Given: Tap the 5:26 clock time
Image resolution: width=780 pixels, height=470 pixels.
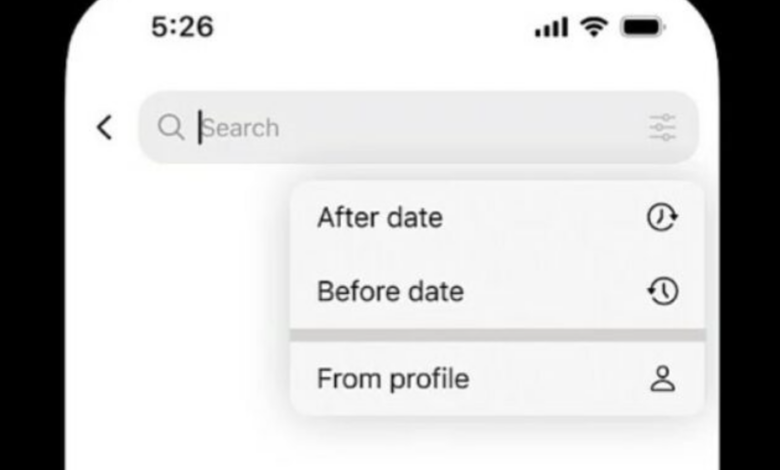Looking at the screenshot, I should 183,27.
